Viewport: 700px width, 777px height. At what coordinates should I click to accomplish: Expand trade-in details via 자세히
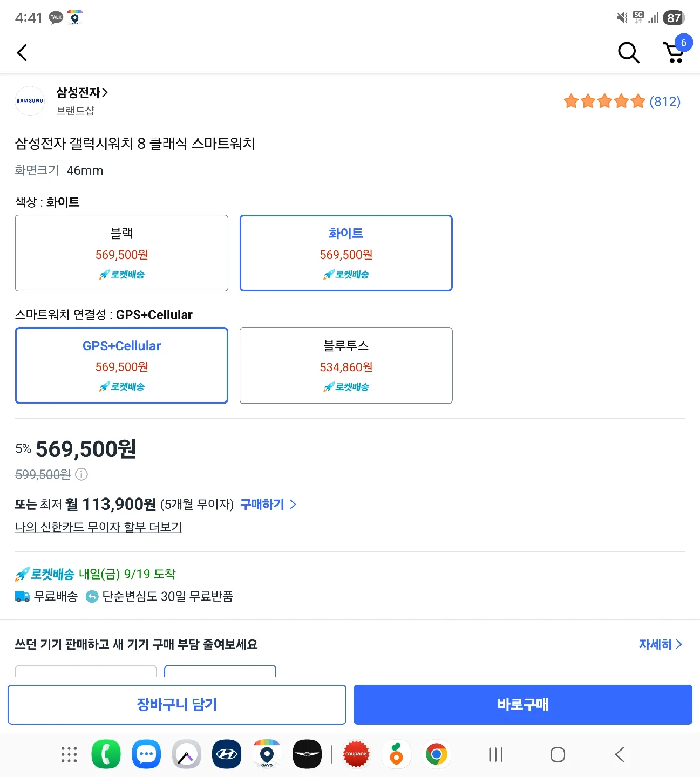pos(661,644)
